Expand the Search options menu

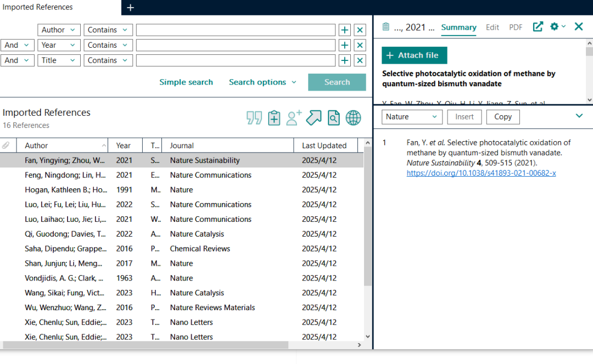[262, 82]
